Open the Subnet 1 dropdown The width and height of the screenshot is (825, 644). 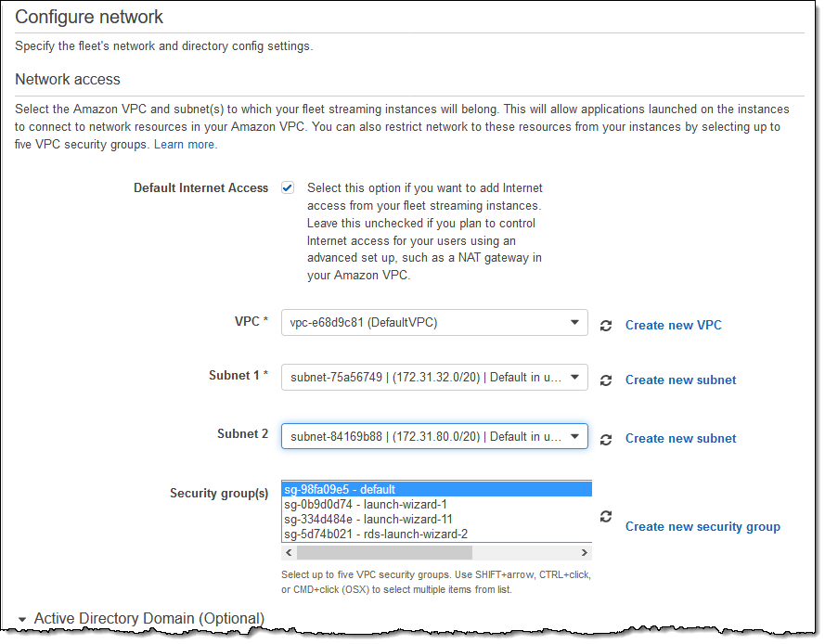(434, 378)
